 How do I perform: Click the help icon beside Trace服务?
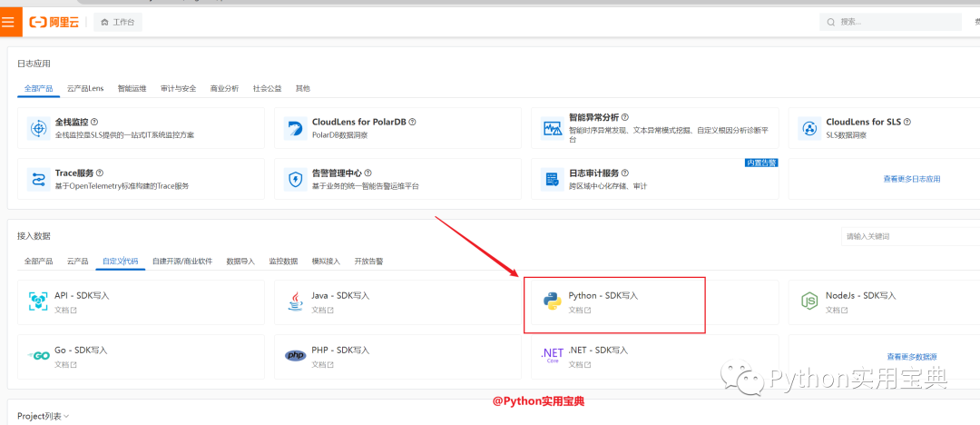pos(100,173)
